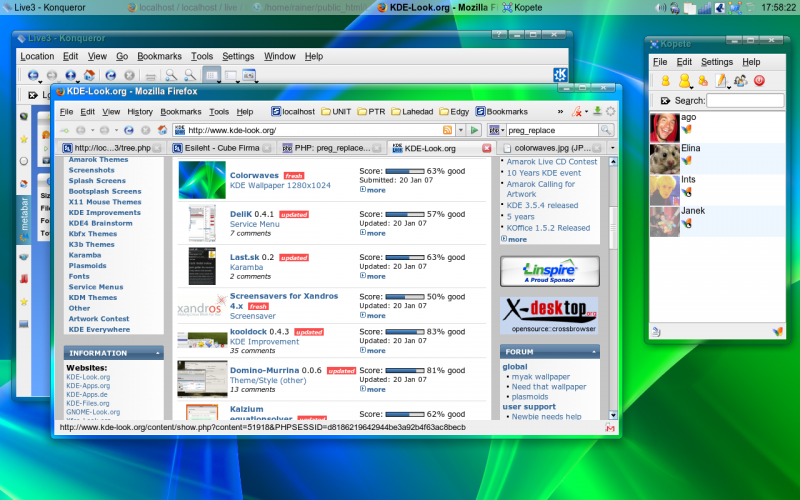The width and height of the screenshot is (800, 500).
Task: Click the Firefox Reload button
Action: [x=129, y=130]
